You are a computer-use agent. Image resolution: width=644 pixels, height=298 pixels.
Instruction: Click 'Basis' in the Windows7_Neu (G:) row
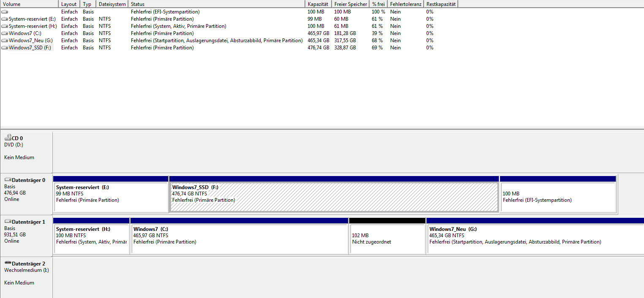coord(88,41)
